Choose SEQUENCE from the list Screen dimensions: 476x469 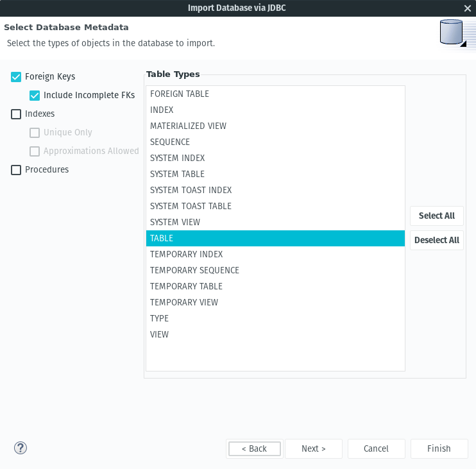click(x=275, y=142)
